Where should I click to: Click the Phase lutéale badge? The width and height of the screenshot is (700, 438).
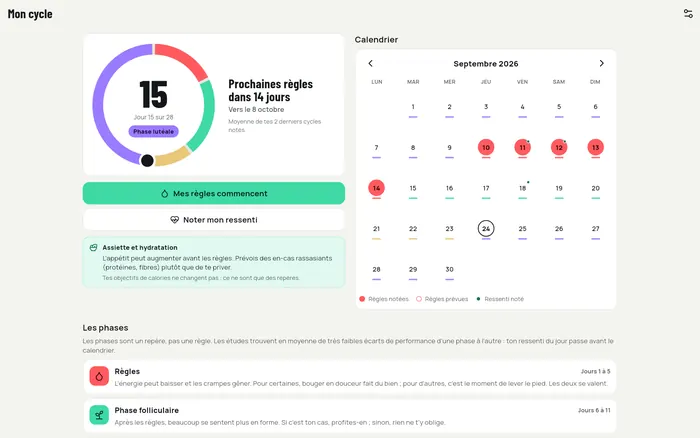pyautogui.click(x=154, y=132)
